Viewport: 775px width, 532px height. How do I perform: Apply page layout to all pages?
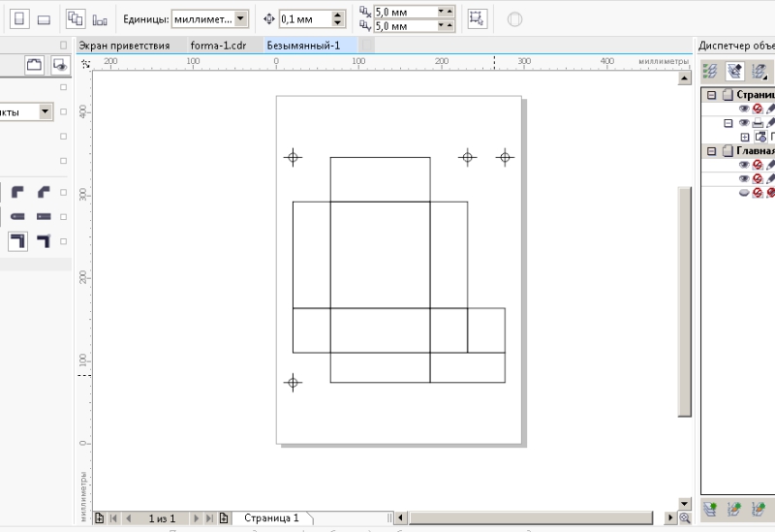point(76,18)
